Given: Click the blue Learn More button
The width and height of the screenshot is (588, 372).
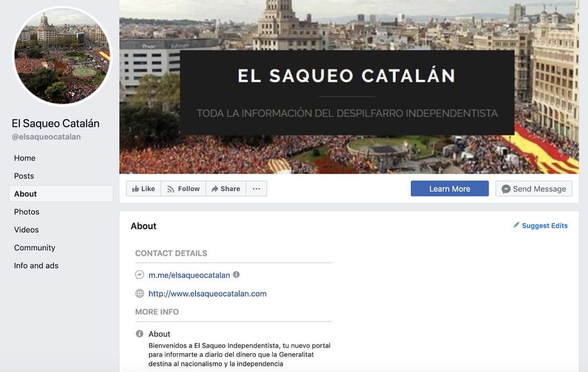Looking at the screenshot, I should (x=450, y=189).
